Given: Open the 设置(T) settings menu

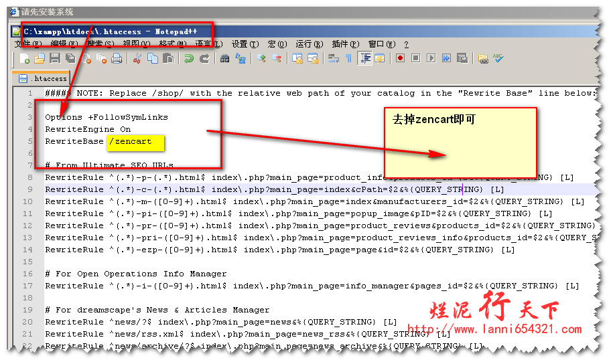Looking at the screenshot, I should click(245, 44).
